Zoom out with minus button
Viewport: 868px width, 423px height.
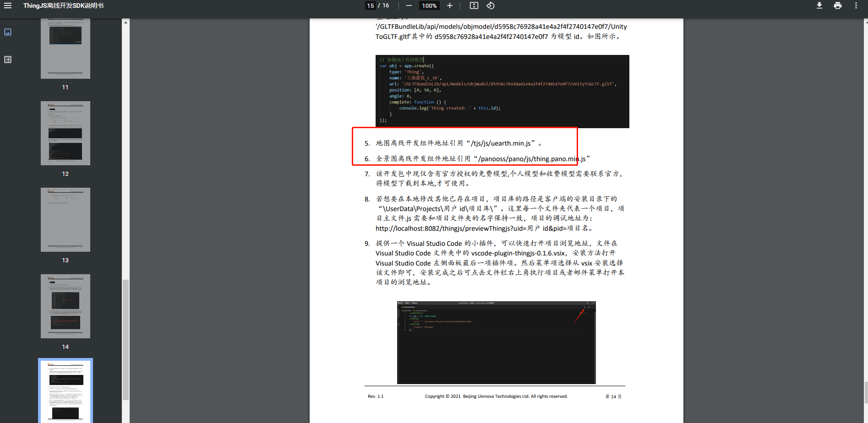[x=409, y=5]
